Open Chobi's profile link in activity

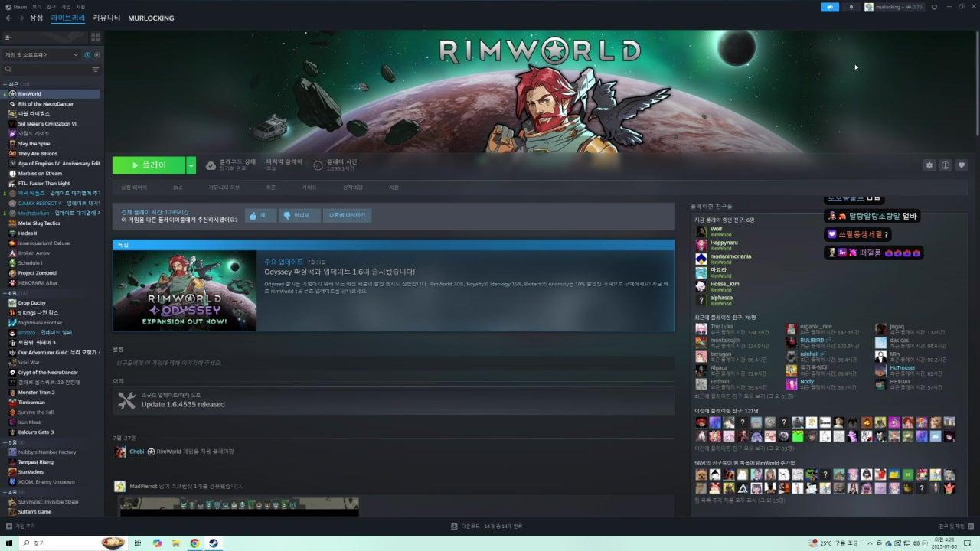(137, 452)
